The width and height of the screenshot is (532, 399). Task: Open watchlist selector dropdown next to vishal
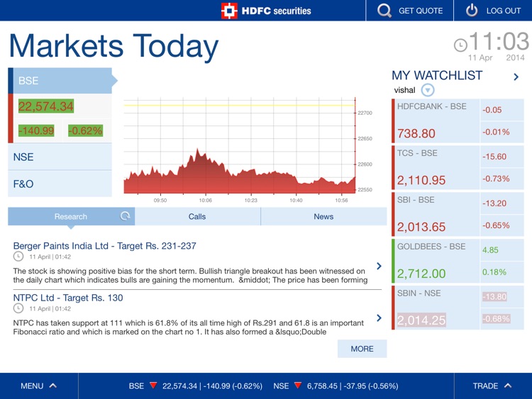pos(428,90)
